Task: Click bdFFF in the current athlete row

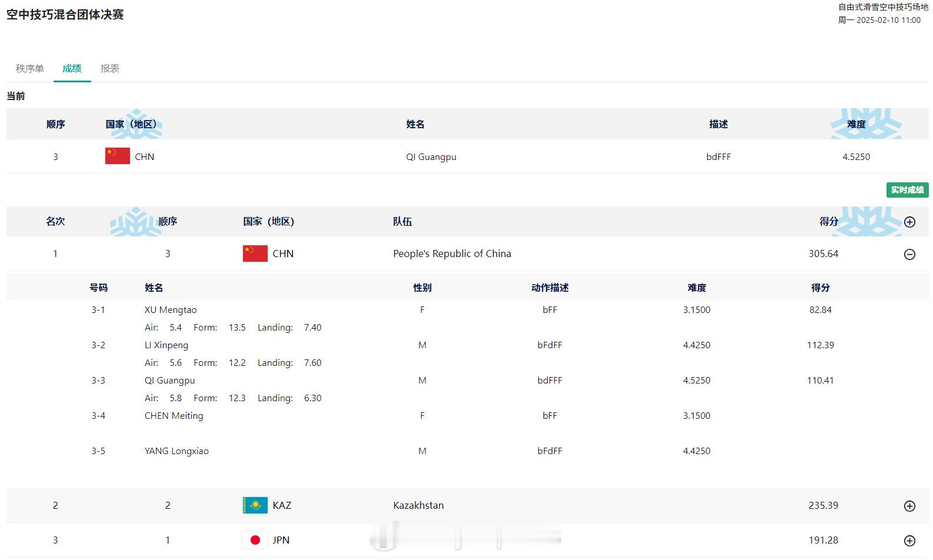Action: [x=718, y=157]
